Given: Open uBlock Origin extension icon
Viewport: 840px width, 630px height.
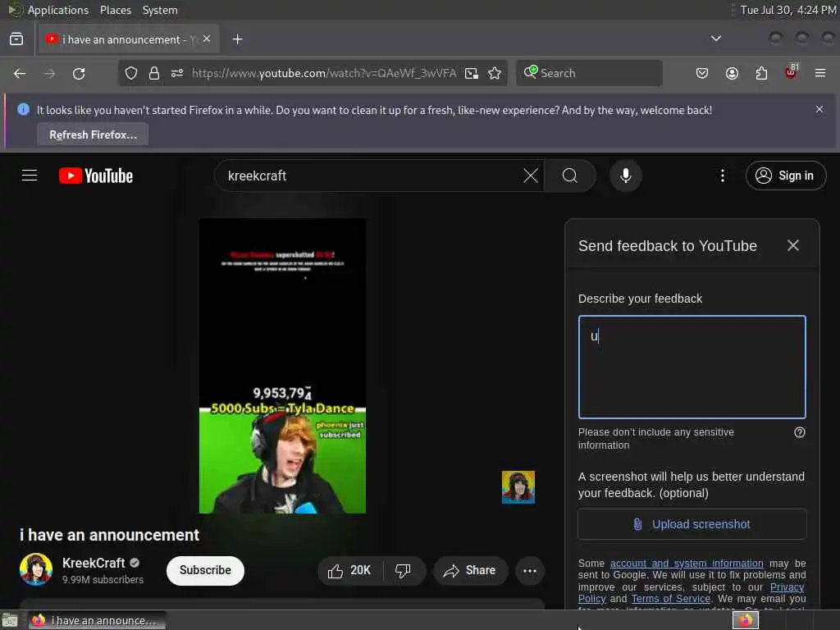Looking at the screenshot, I should [x=791, y=72].
